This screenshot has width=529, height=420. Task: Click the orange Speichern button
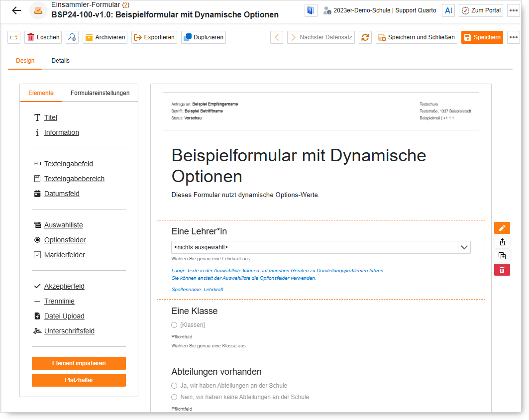click(482, 37)
